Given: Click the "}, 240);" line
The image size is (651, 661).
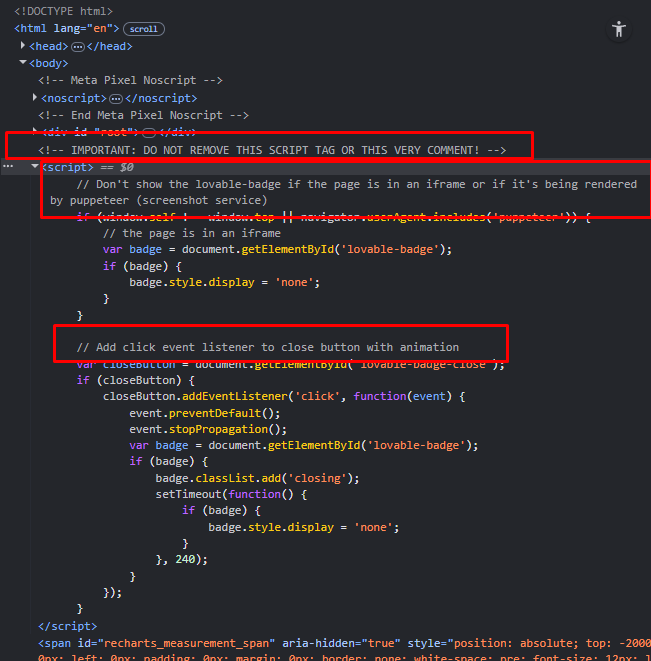Looking at the screenshot, I should [182, 559].
